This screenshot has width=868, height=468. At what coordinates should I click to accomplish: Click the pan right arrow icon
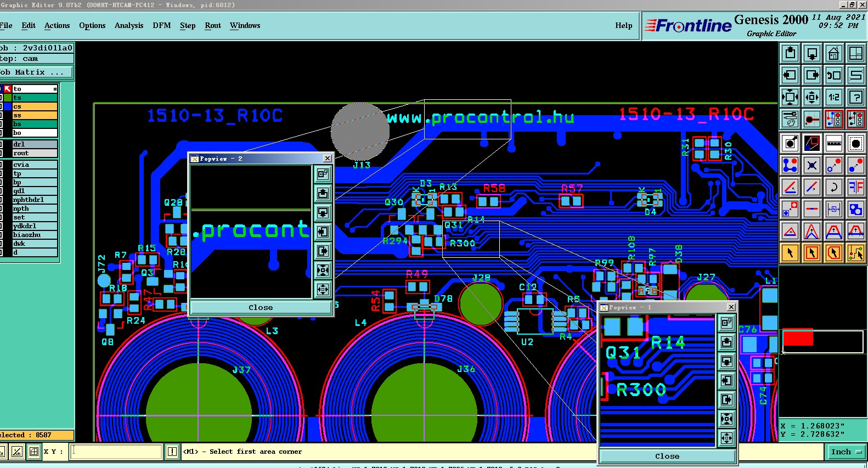pos(812,75)
